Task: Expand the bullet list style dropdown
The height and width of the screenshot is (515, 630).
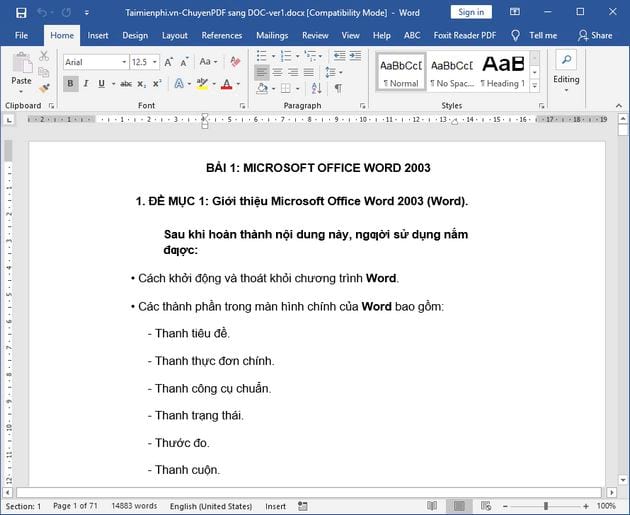Action: click(273, 56)
